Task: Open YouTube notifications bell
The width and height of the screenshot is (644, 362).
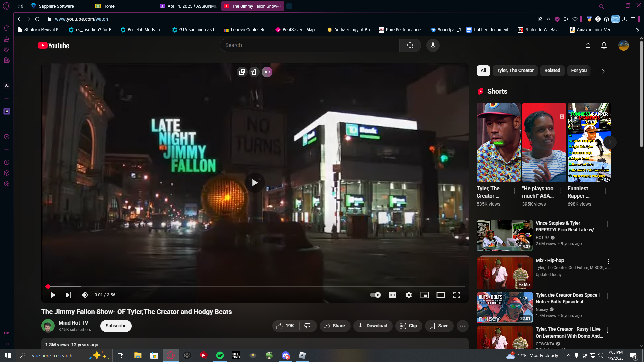Action: (x=604, y=45)
